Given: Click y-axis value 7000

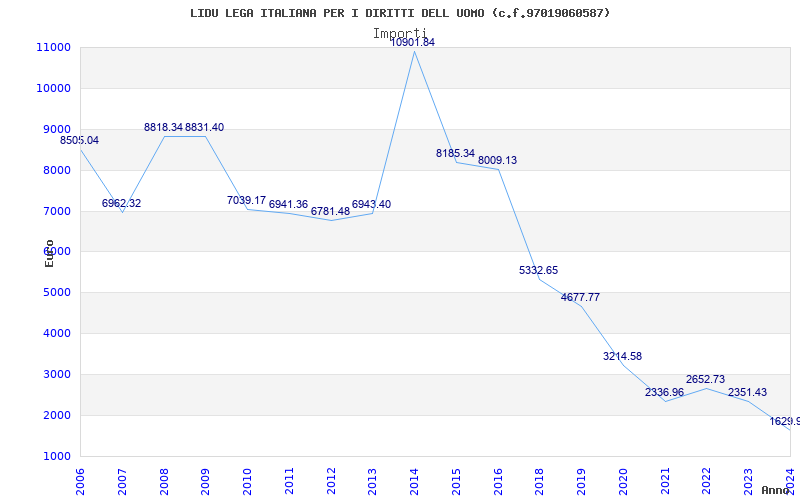Looking at the screenshot, I should point(56,211).
